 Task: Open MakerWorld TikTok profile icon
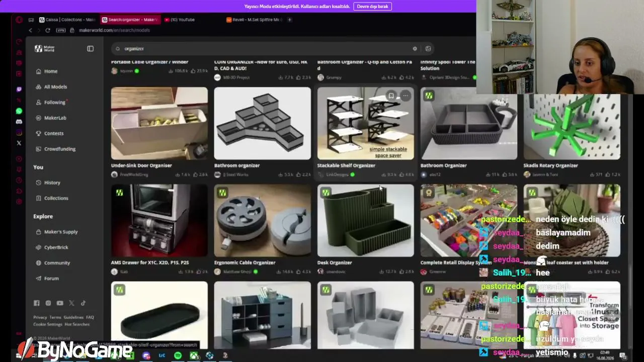[83, 303]
